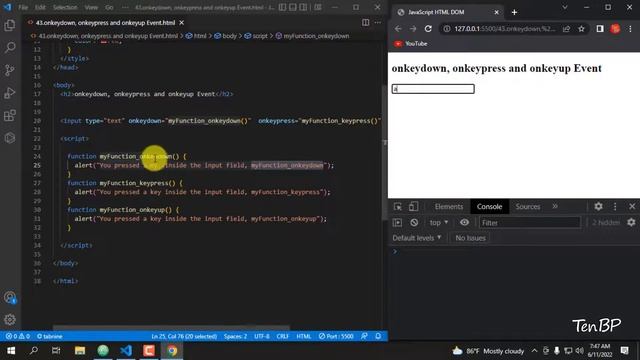
Task: Toggle console sidebar in DevTools
Action: pyautogui.click(x=397, y=222)
